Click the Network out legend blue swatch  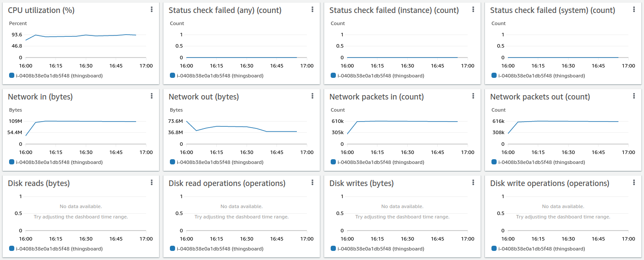click(172, 162)
